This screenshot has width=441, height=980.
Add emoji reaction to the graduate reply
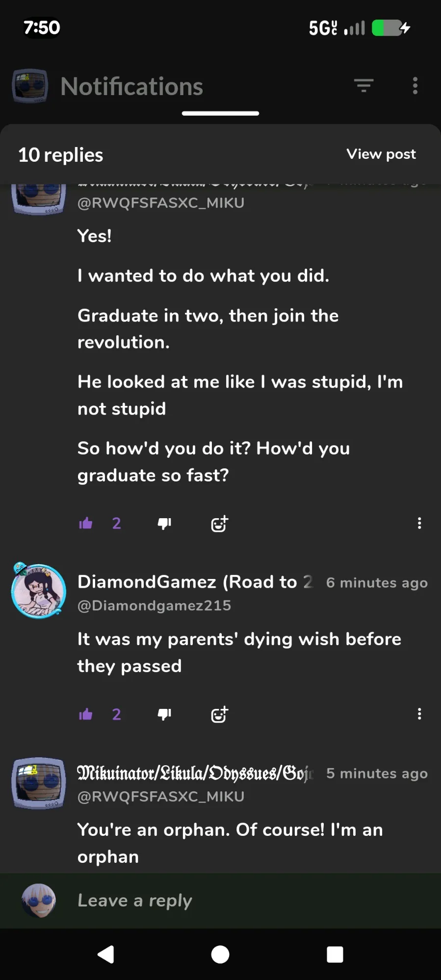coord(219,524)
